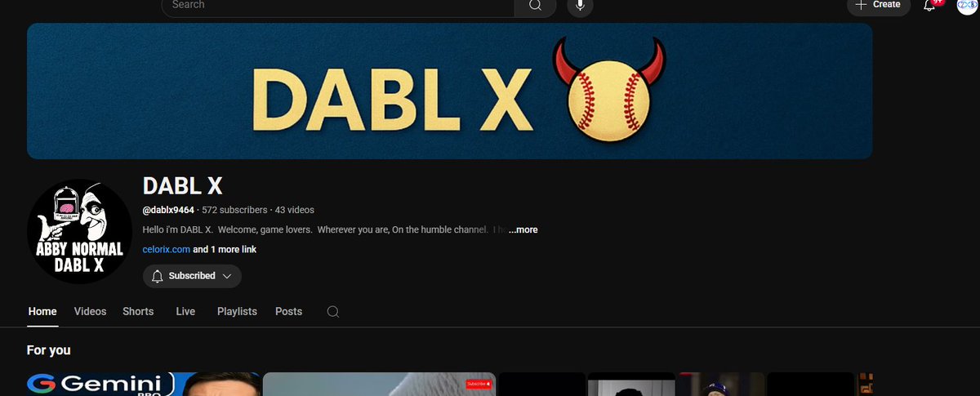The image size is (980, 396).
Task: Focus the Search input field
Action: tap(338, 6)
